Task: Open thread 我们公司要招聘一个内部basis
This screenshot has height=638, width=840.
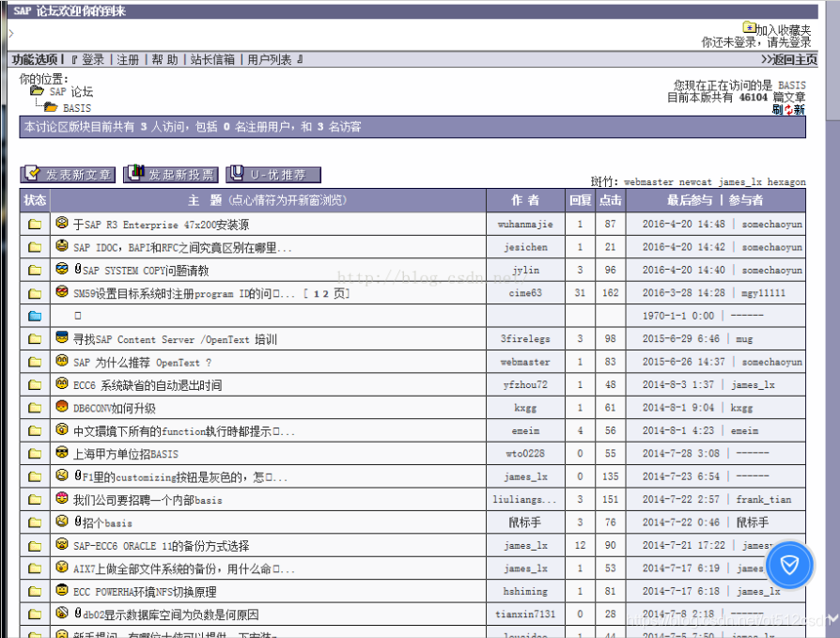Action: 148,500
